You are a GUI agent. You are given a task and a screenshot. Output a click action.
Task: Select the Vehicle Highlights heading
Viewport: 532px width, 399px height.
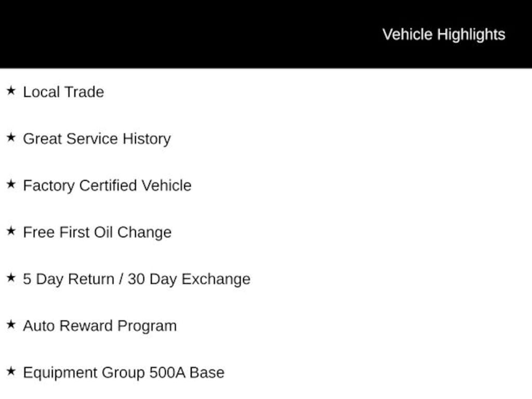click(x=444, y=35)
